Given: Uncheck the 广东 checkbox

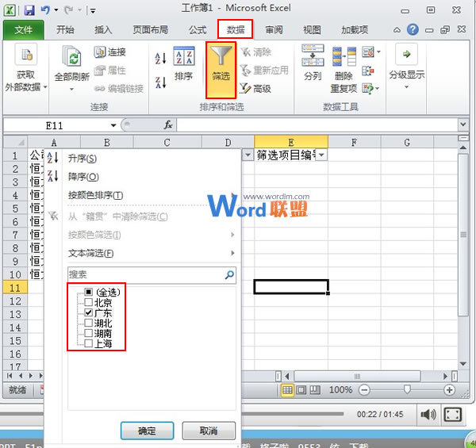Looking at the screenshot, I should (x=89, y=313).
